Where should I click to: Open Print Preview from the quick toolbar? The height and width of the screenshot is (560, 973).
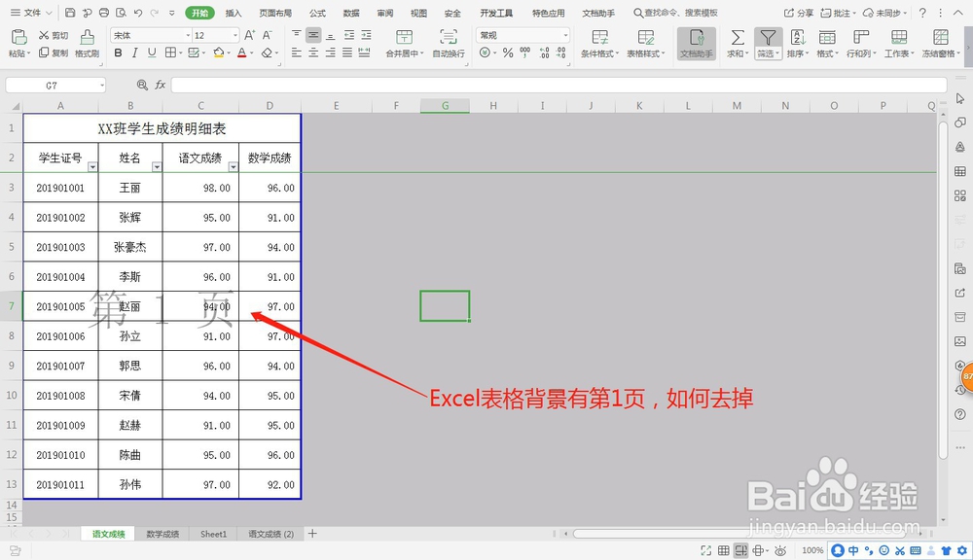point(121,13)
